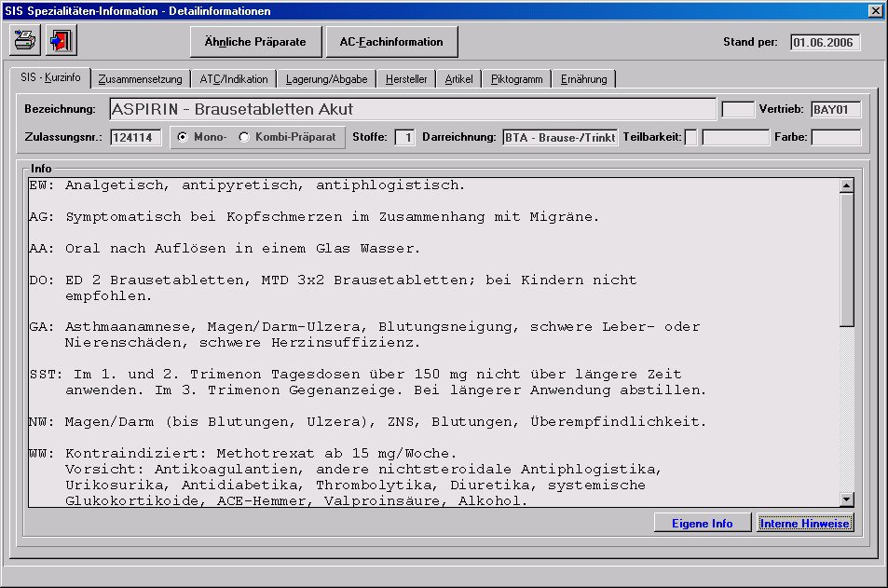Go to the Hersteller tab

(406, 80)
